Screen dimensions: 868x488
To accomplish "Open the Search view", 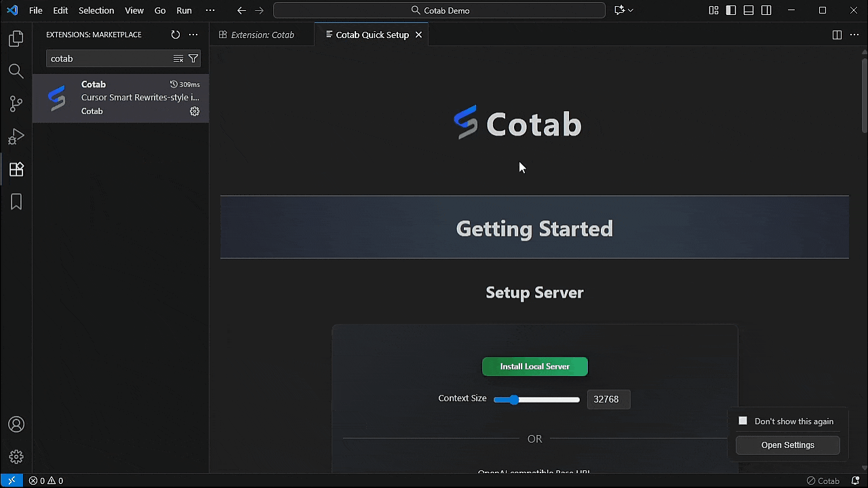I will pyautogui.click(x=16, y=71).
